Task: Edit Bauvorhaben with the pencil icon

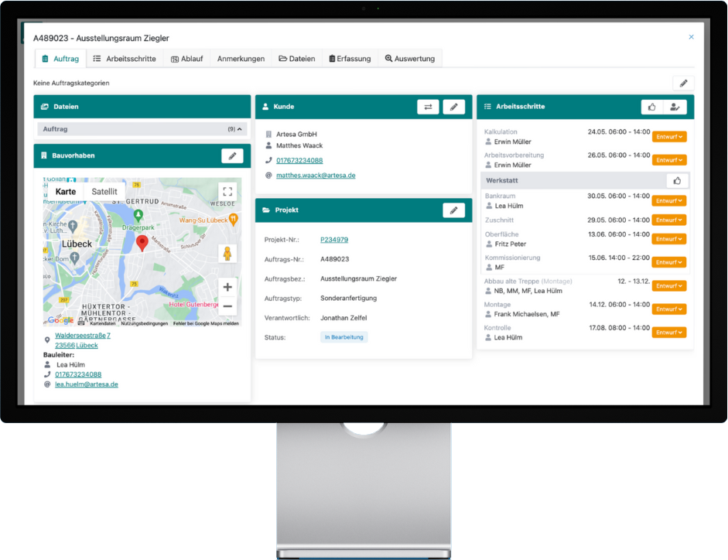Action: [232, 156]
